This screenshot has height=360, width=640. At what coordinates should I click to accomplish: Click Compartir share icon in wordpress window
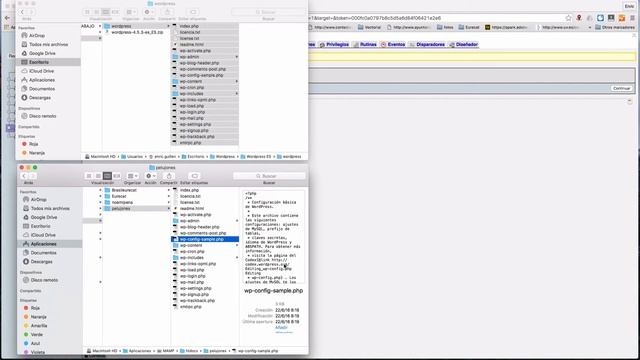coord(167,12)
